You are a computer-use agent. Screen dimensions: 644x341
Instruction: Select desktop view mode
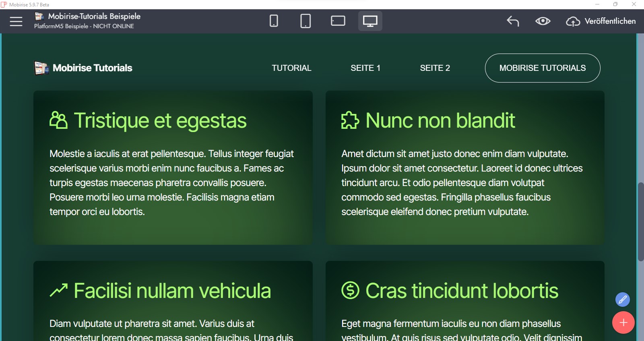[370, 21]
